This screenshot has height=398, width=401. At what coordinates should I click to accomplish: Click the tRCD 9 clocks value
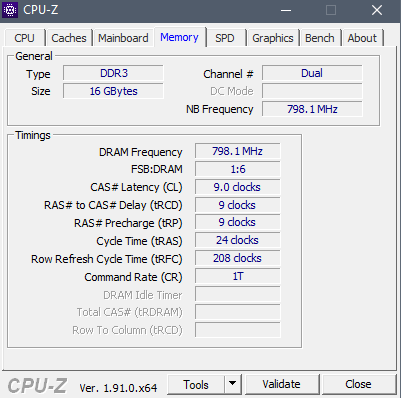click(238, 205)
